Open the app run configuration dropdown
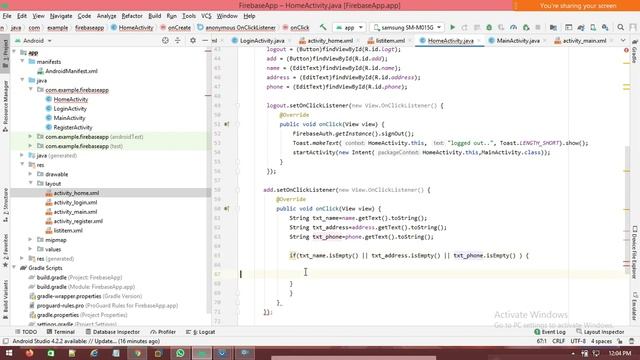This screenshot has width=640, height=360. (x=349, y=27)
